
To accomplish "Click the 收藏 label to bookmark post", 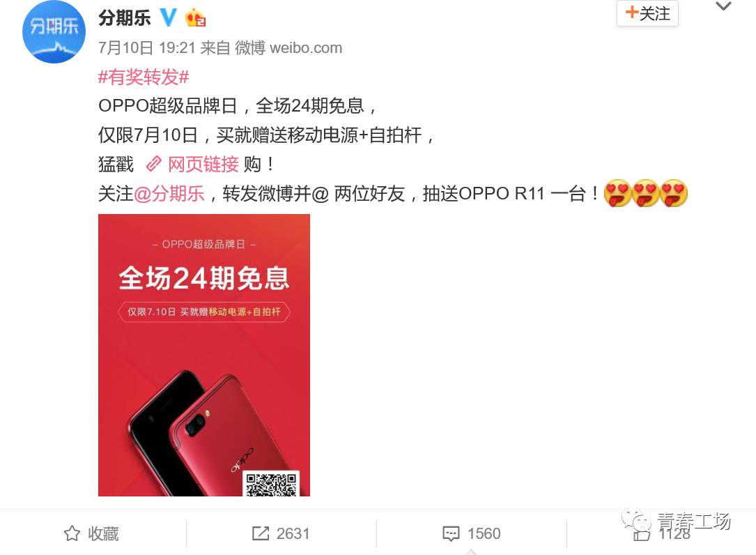I will pyautogui.click(x=103, y=534).
